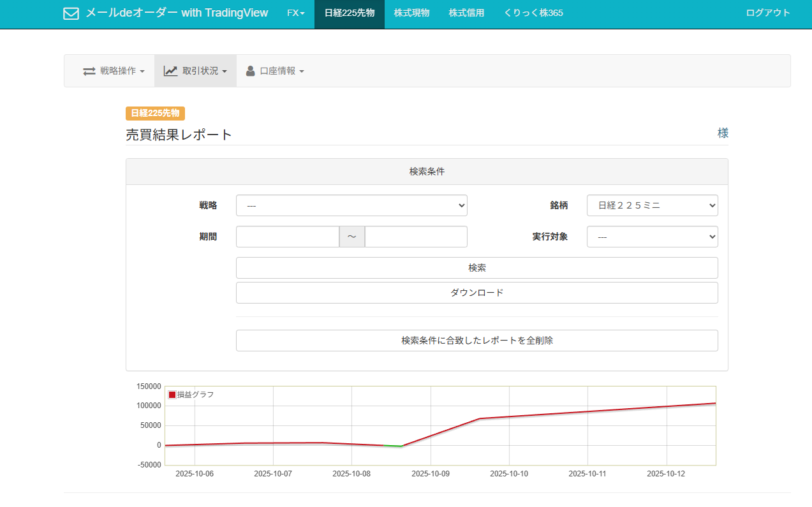Go to the 株式信用 tab
The width and height of the screenshot is (812, 507).
pyautogui.click(x=466, y=13)
